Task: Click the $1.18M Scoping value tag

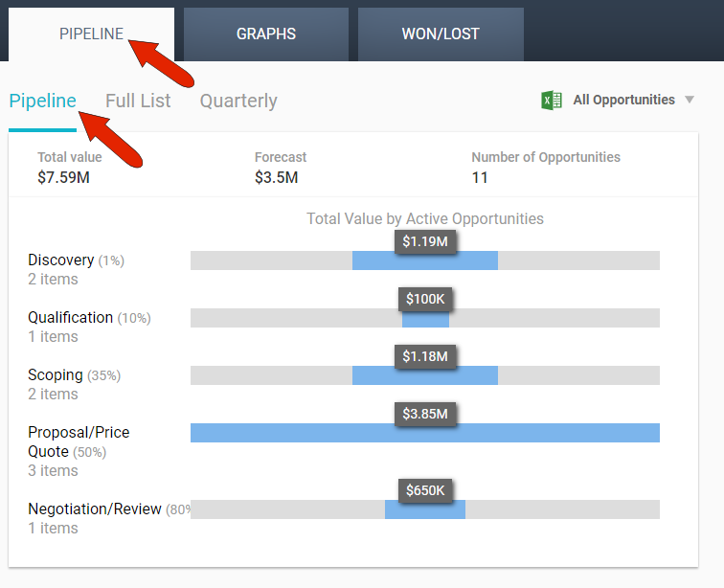Action: tap(425, 356)
